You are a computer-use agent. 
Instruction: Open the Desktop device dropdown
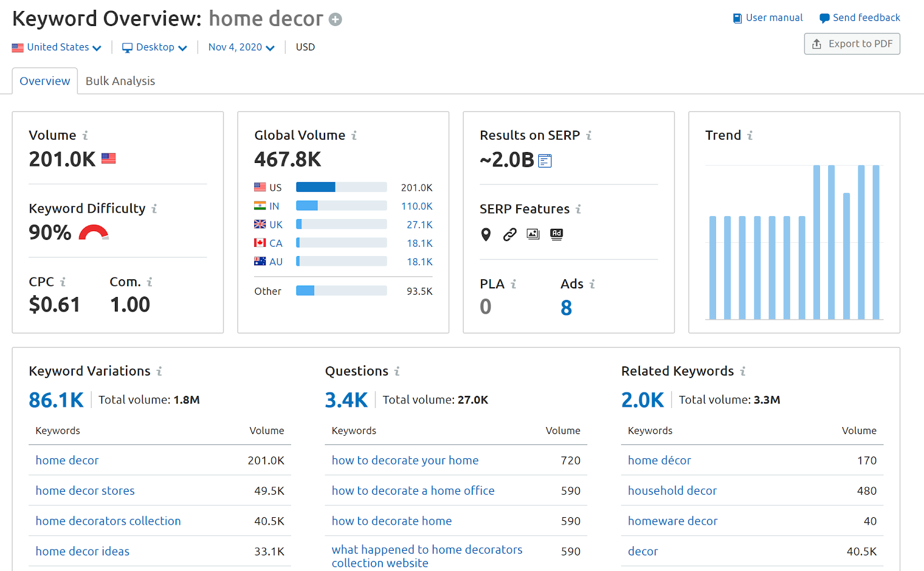coord(154,47)
